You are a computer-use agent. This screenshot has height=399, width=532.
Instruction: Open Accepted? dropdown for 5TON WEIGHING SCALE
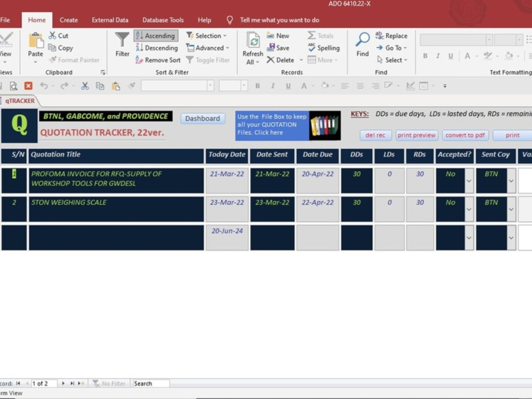tap(469, 209)
